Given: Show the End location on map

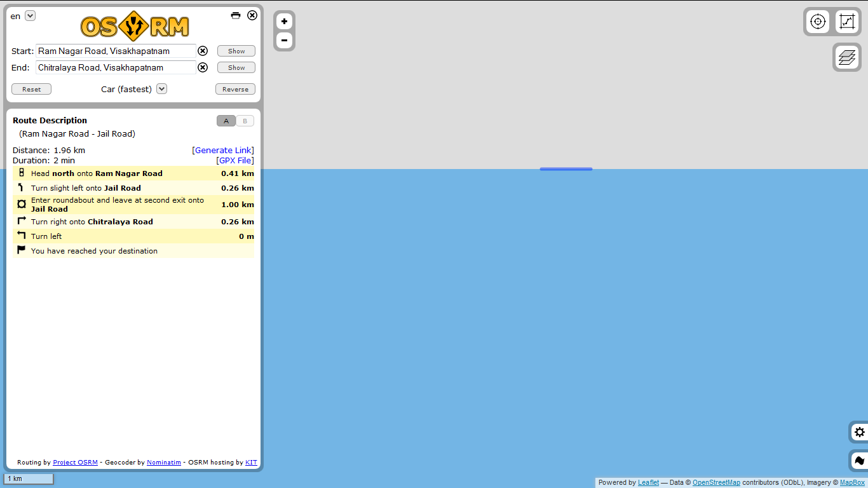Looking at the screenshot, I should pyautogui.click(x=236, y=67).
